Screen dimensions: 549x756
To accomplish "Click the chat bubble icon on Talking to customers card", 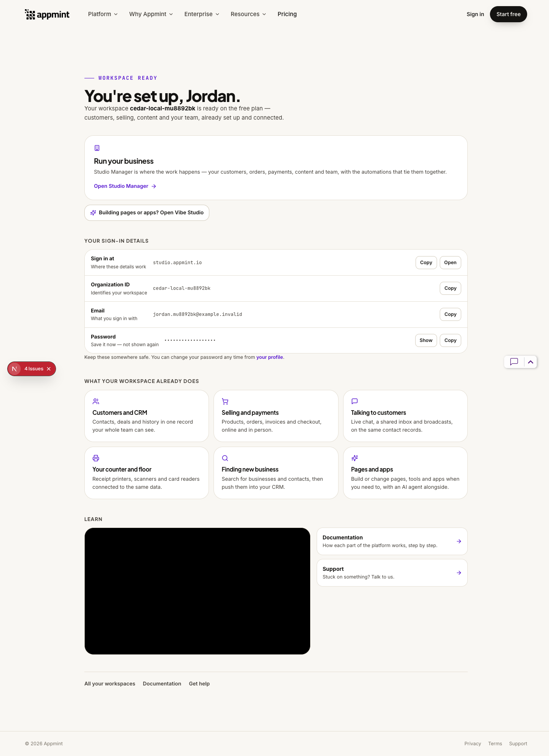I will 355,401.
